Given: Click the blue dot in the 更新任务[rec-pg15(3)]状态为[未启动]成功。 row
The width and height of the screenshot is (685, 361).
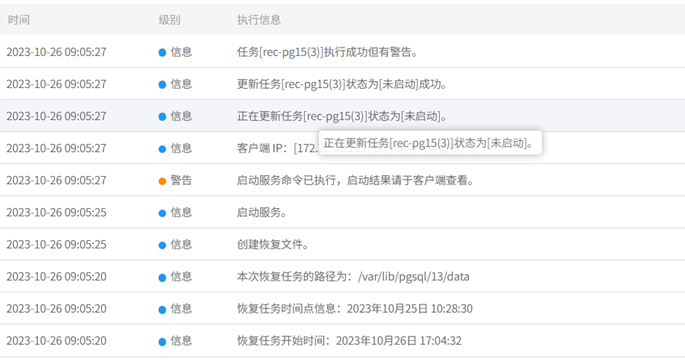Looking at the screenshot, I should [162, 84].
